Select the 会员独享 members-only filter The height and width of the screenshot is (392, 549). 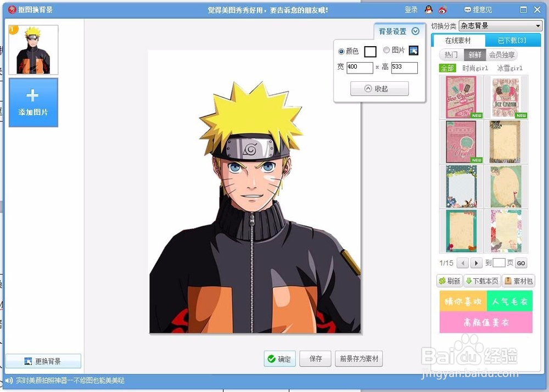502,55
